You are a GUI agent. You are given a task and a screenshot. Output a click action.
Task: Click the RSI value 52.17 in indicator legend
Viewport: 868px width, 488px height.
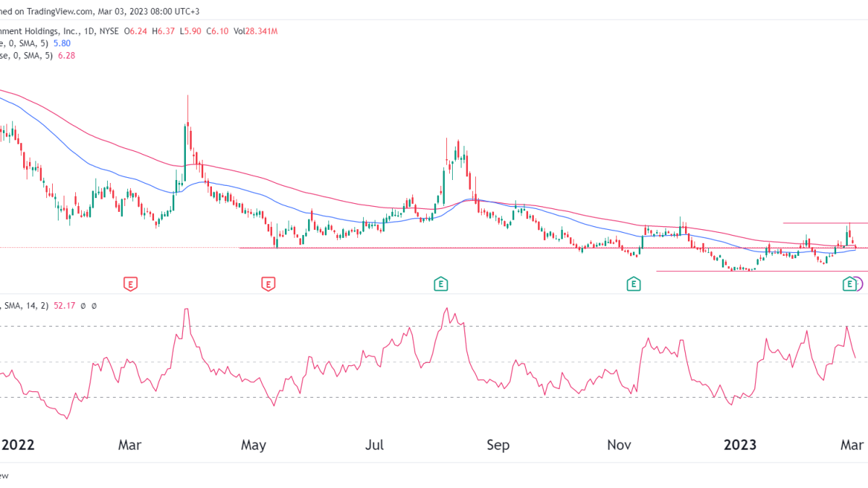tap(64, 306)
